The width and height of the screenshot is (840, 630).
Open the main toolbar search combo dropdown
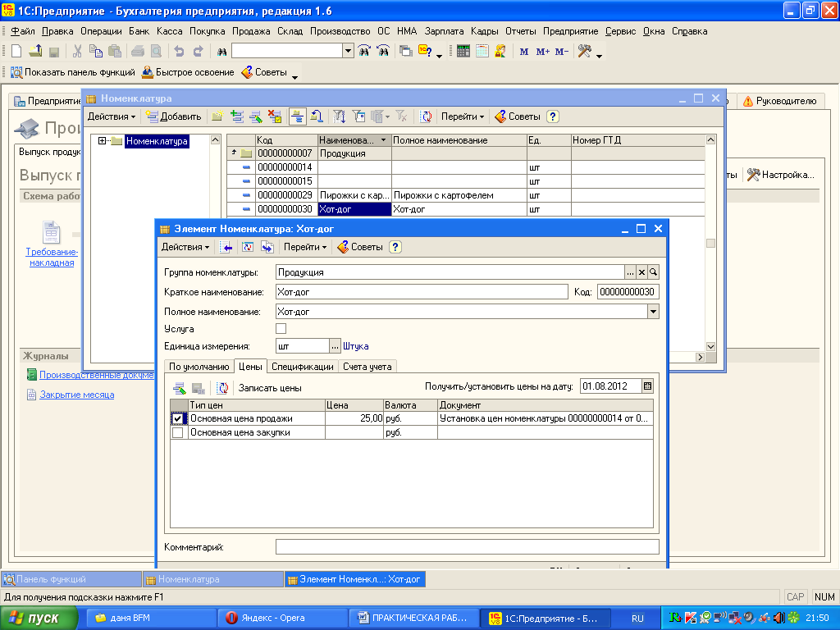tap(348, 52)
